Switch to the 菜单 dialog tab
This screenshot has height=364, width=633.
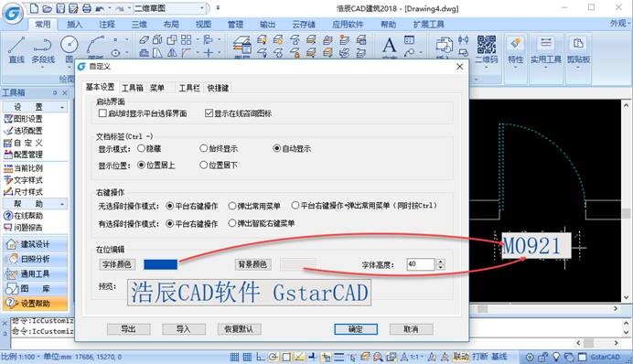click(x=157, y=88)
